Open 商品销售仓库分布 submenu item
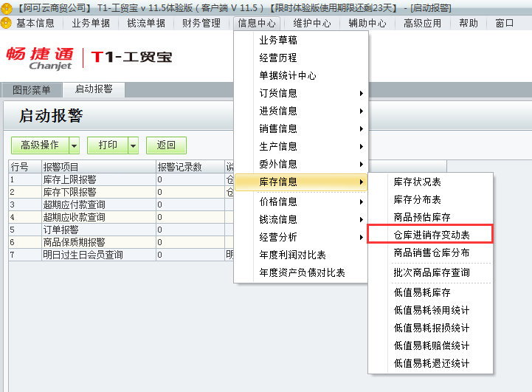Screen dimensions: 532x392 tap(430, 252)
